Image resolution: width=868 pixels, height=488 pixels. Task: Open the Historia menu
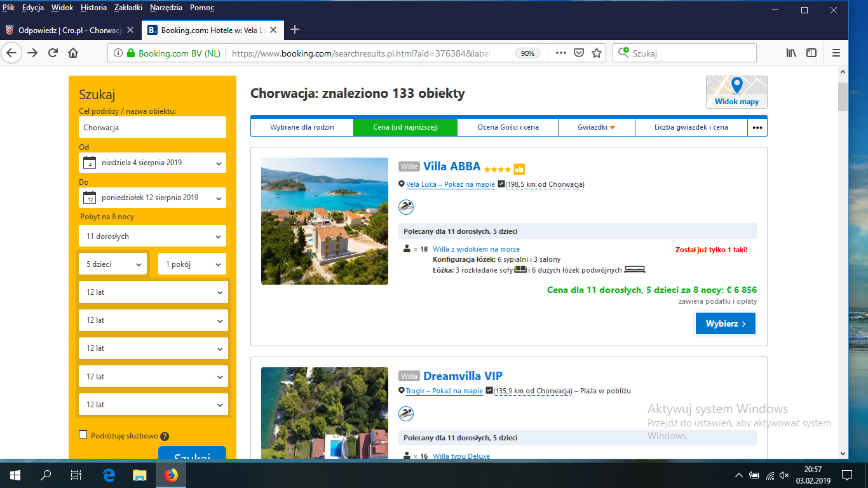click(x=94, y=8)
